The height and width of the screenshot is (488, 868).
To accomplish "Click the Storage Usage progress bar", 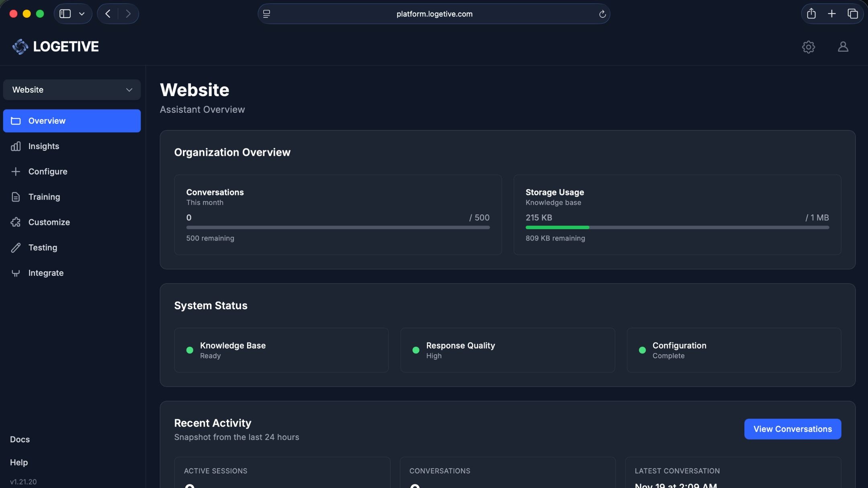I will pyautogui.click(x=677, y=228).
